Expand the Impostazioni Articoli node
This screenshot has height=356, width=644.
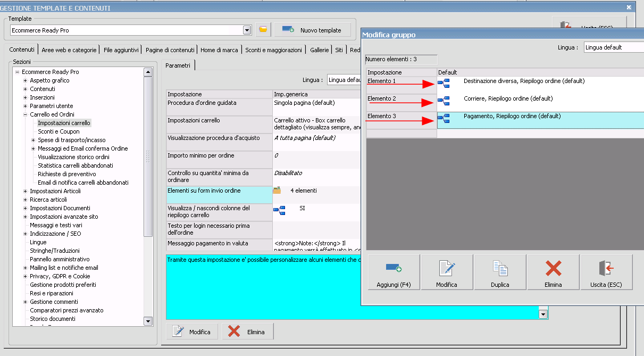(25, 191)
